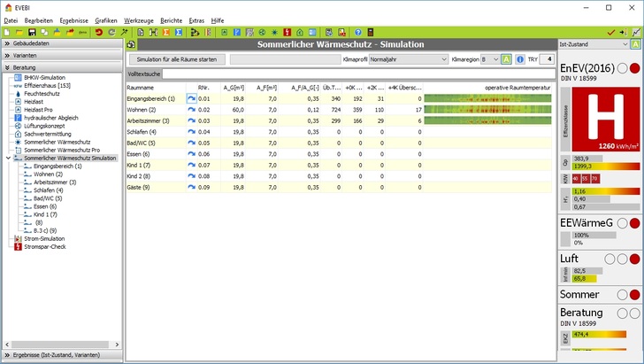Open the blue help question mark icon
This screenshot has width=644, height=364.
point(357,32)
